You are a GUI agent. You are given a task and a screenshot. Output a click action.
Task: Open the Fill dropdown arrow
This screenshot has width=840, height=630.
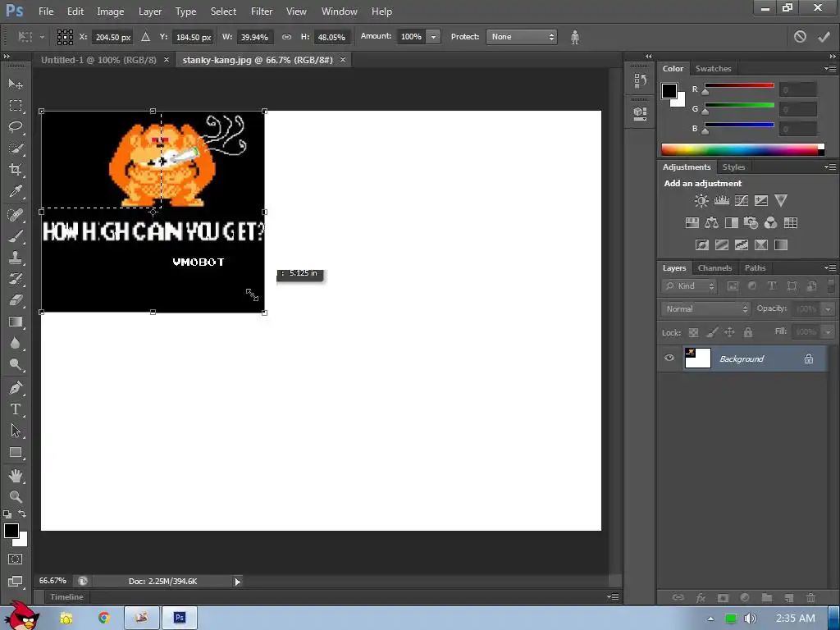pos(828,332)
